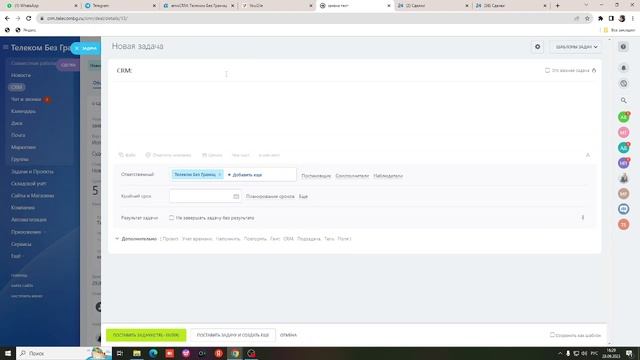Screen dimensions: 640x360
Task: Open Соисполнители role link
Action: point(352,176)
